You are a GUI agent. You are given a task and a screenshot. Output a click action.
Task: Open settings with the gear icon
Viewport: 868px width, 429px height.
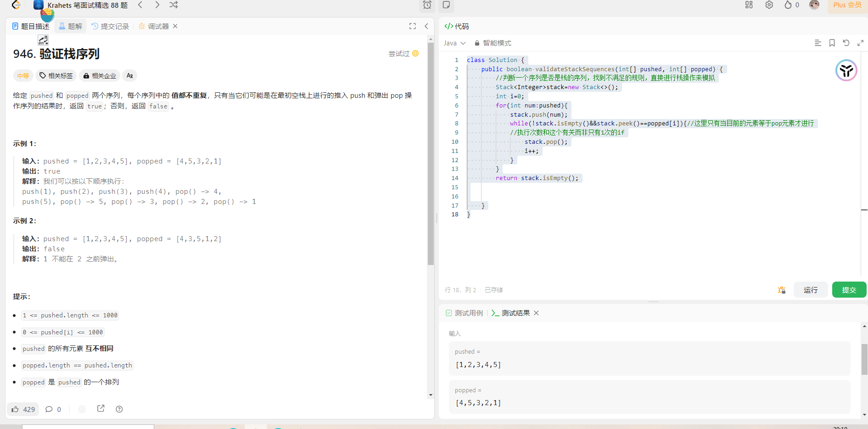[x=769, y=5]
